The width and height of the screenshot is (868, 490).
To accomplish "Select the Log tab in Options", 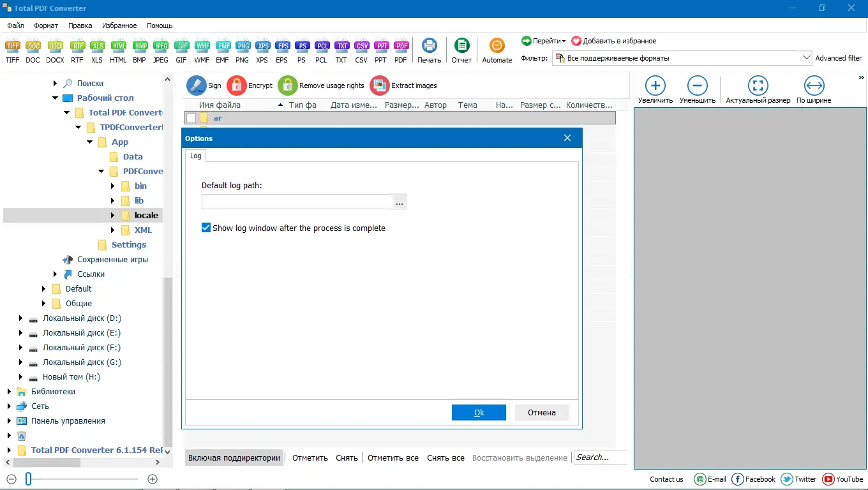I will (x=195, y=156).
